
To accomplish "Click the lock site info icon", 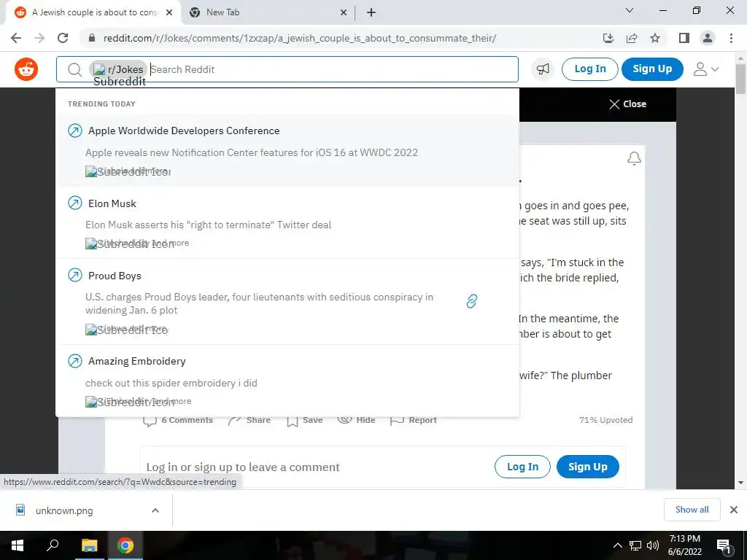I will (x=92, y=38).
